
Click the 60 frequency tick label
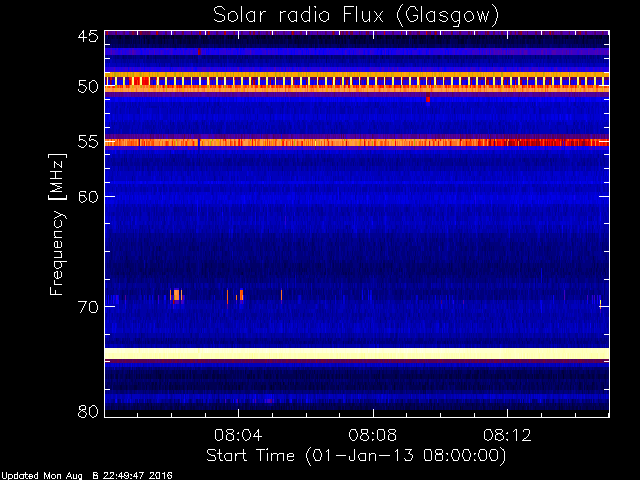pyautogui.click(x=88, y=197)
